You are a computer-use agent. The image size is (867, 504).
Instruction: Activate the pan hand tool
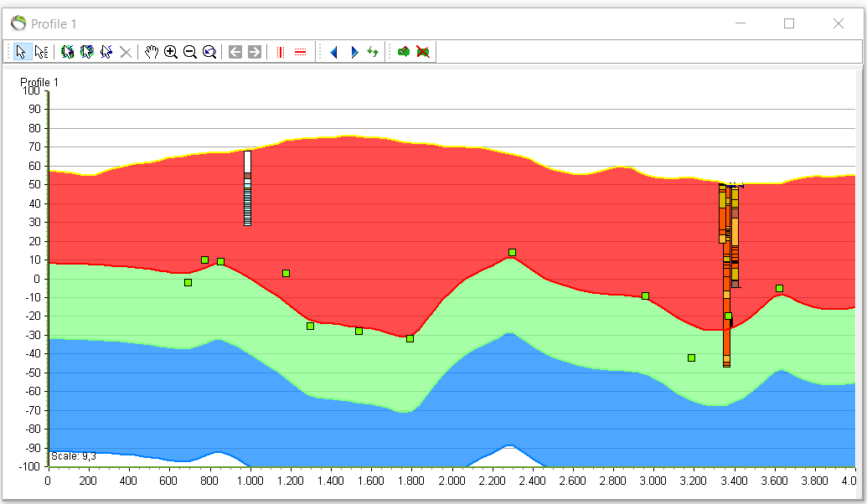coord(152,52)
